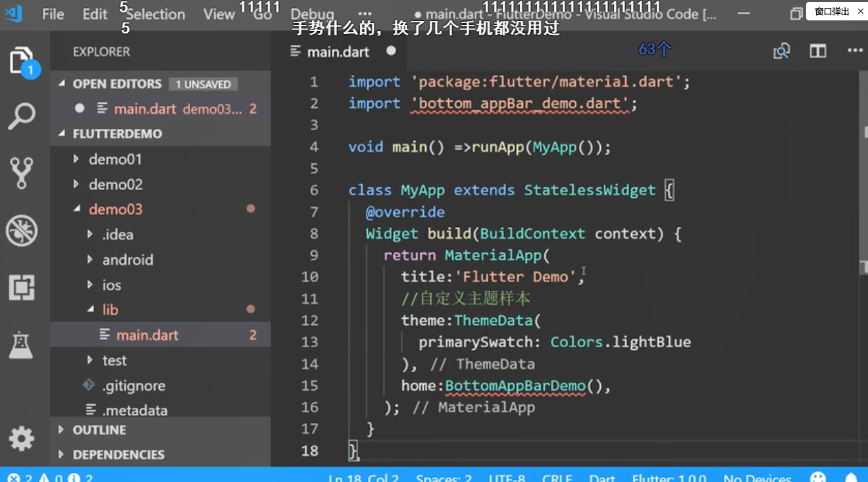Viewport: 868px width, 482px height.
Task: Click unsaved dot on main.dart tab
Action: click(x=392, y=51)
